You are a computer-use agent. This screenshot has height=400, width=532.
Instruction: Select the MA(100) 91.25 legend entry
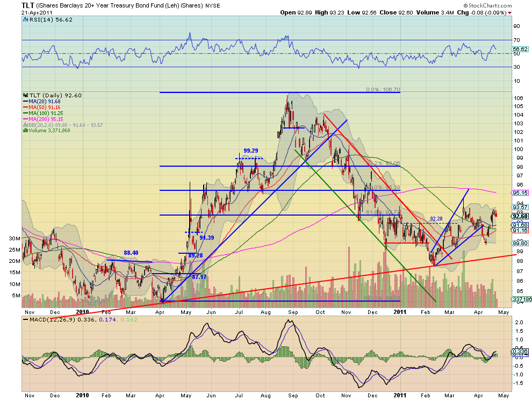(43, 113)
